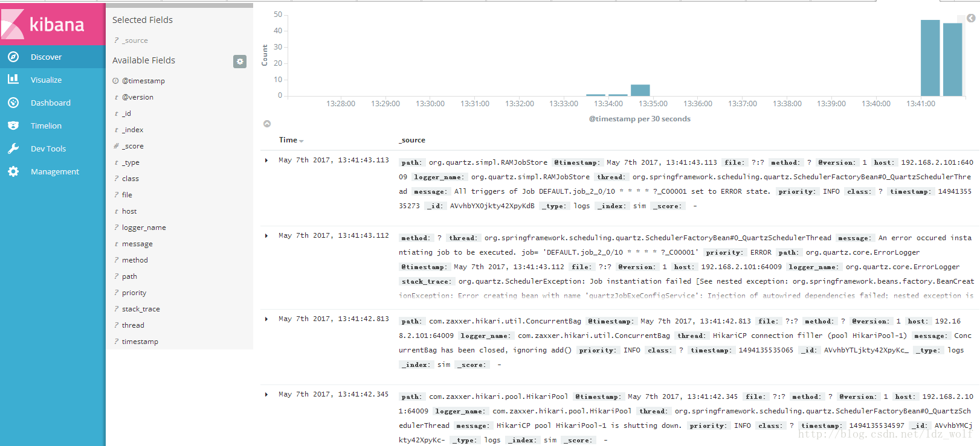Open the Dev Tools wrench icon
Screen dimensions: 980x446
tap(13, 148)
